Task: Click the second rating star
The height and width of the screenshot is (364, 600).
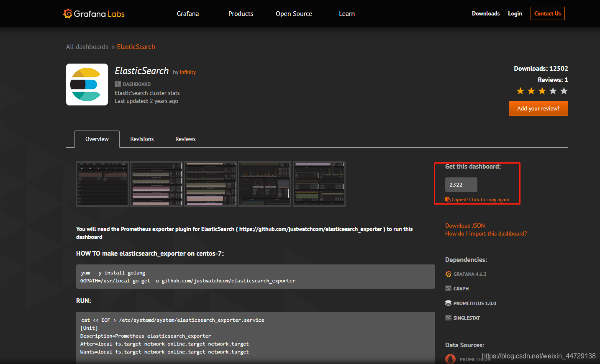Action: (x=531, y=91)
